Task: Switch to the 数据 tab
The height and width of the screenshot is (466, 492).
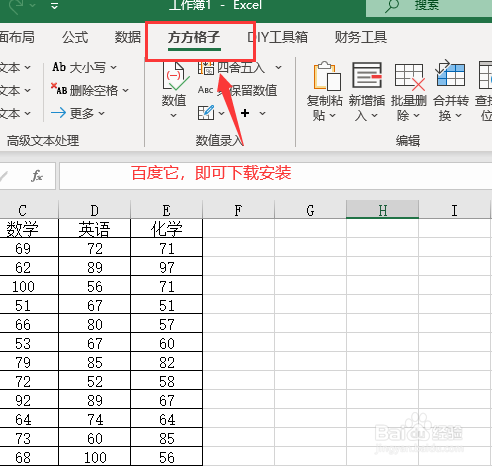Action: pos(128,37)
